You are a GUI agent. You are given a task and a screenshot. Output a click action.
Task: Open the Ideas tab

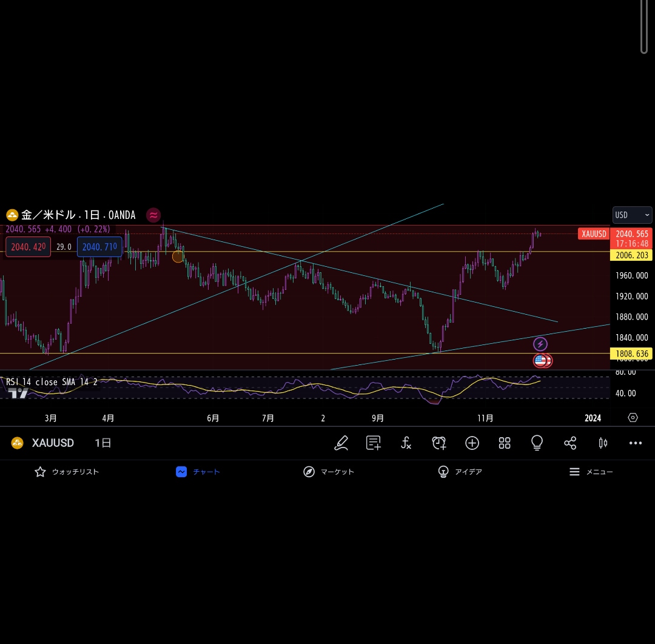[x=460, y=472]
